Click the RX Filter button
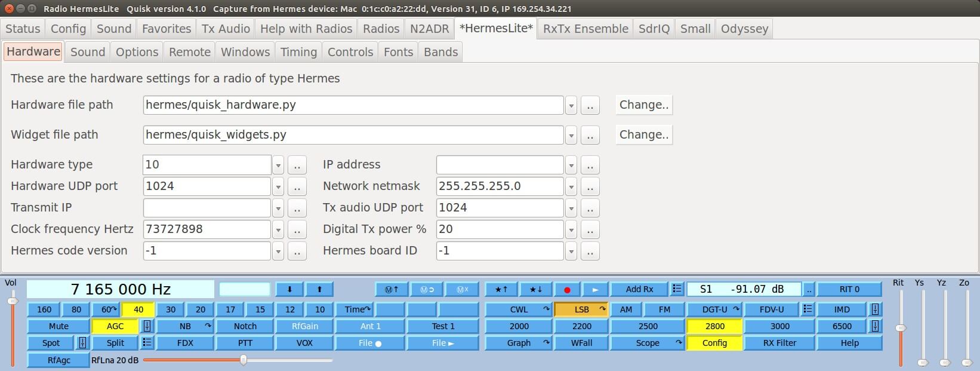Viewport: 980px width, 371px height. 779,343
